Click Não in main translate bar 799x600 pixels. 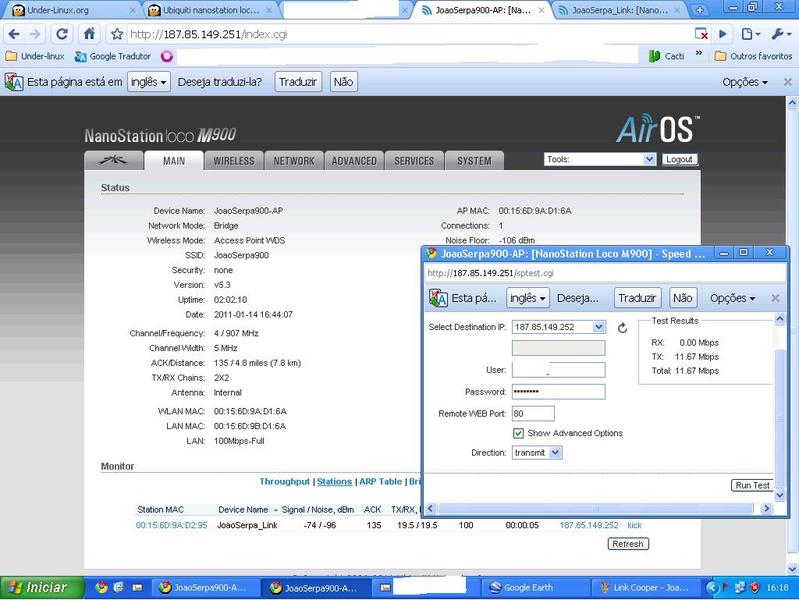pos(343,82)
